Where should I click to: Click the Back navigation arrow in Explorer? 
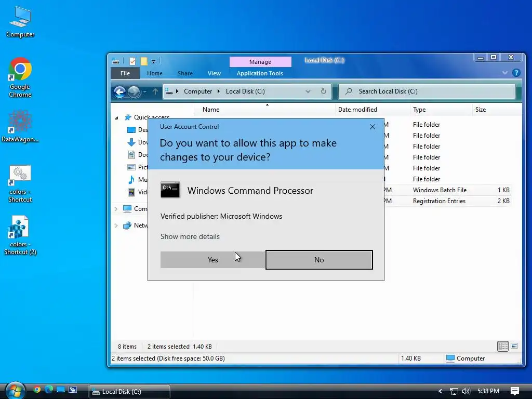[x=120, y=91]
